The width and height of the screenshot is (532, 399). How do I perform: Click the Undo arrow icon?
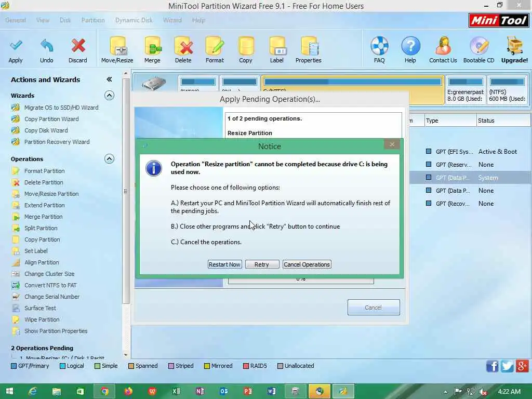pos(46,46)
